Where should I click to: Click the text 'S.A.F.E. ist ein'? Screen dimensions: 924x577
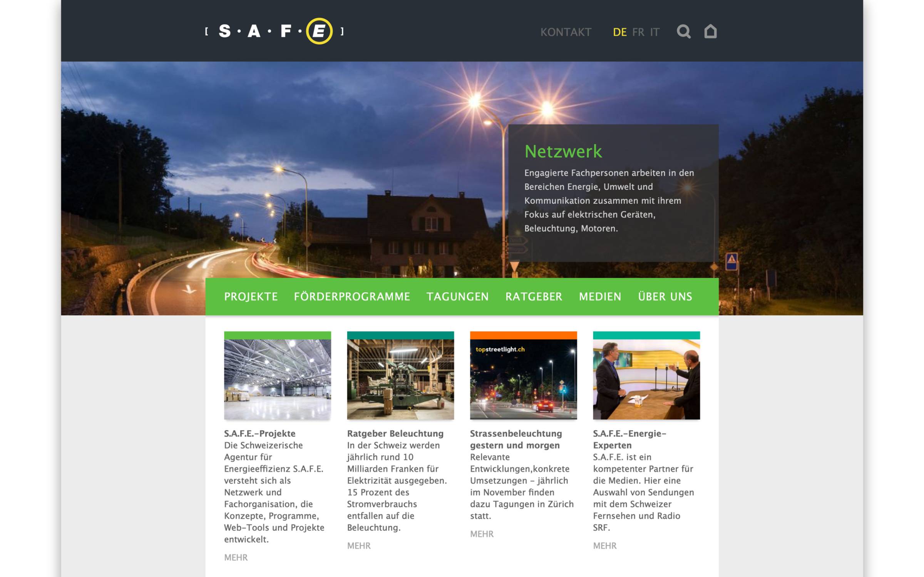click(x=622, y=457)
